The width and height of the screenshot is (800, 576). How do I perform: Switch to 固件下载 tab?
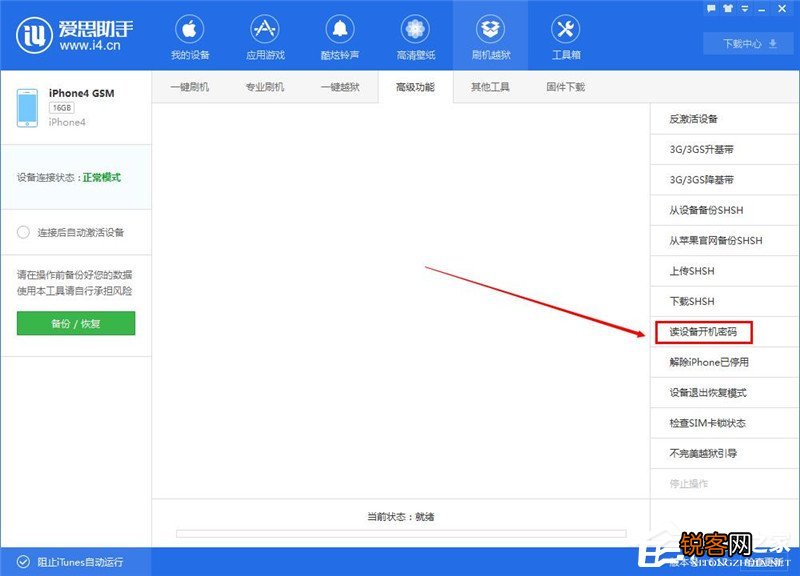pos(565,87)
